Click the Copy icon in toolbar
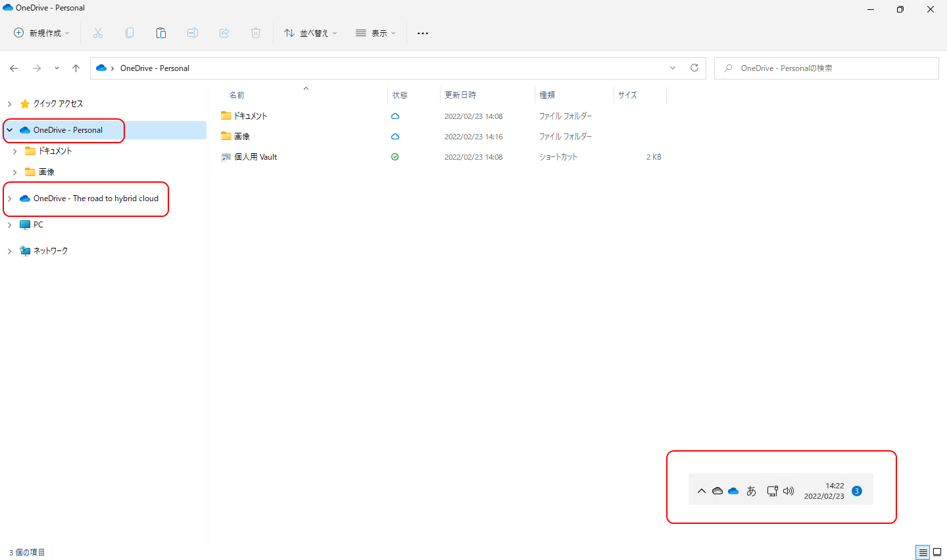The height and width of the screenshot is (560, 947). [130, 33]
